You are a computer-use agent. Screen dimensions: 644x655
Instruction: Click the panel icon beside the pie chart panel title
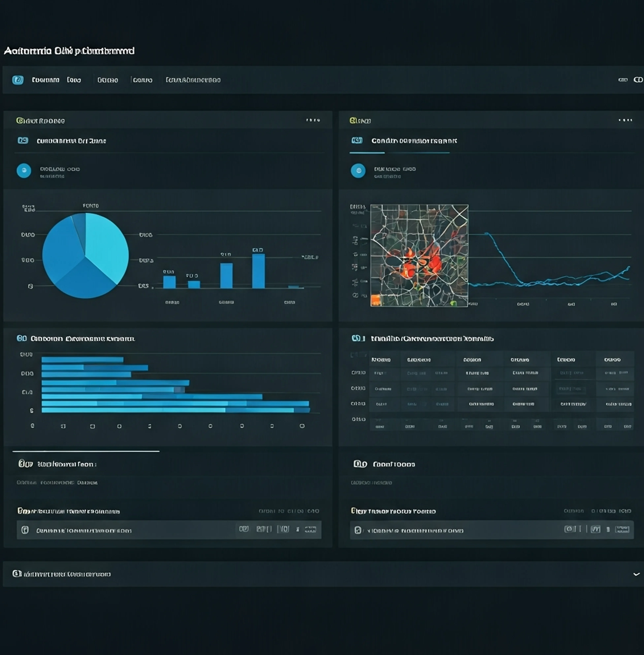23,140
